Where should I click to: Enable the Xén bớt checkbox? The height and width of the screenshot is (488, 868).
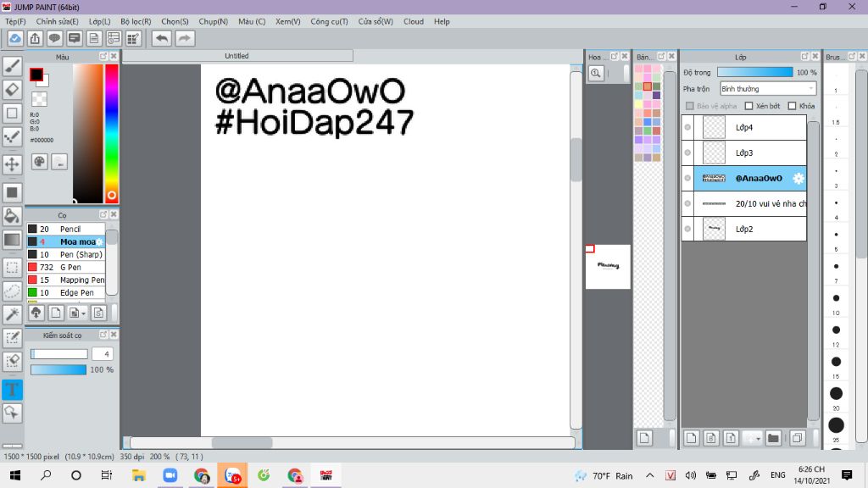click(x=749, y=106)
